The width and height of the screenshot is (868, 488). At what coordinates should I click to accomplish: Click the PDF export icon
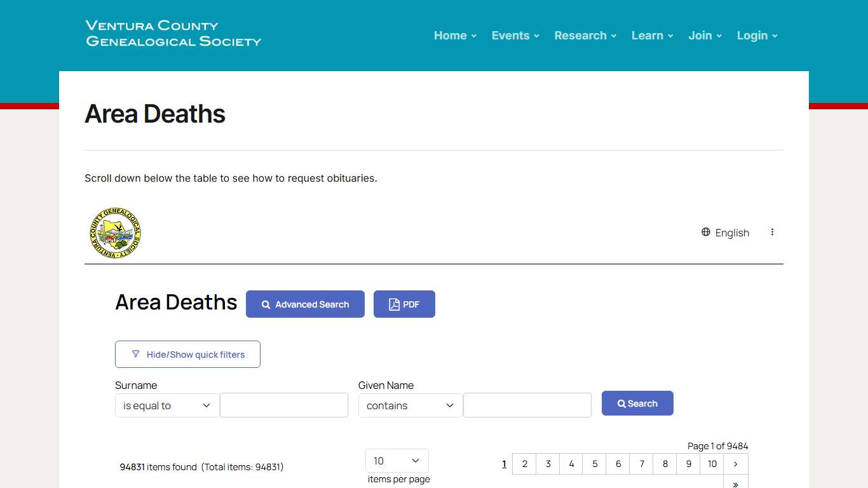393,304
